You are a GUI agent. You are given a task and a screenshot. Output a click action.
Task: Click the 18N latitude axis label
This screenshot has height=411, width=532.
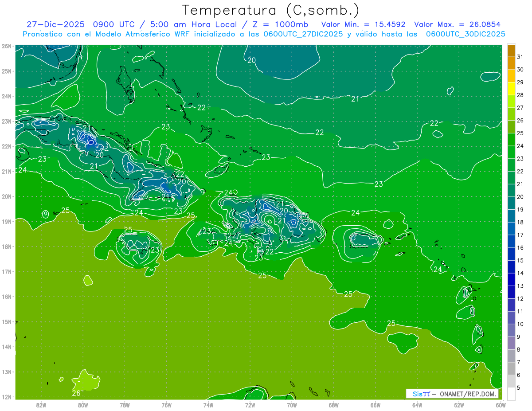point(7,247)
